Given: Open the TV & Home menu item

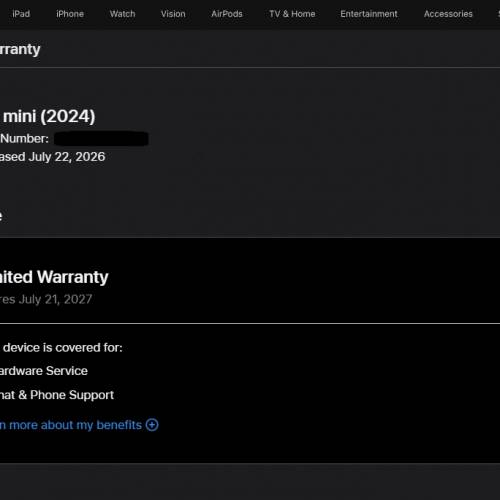Looking at the screenshot, I should click(x=292, y=14).
